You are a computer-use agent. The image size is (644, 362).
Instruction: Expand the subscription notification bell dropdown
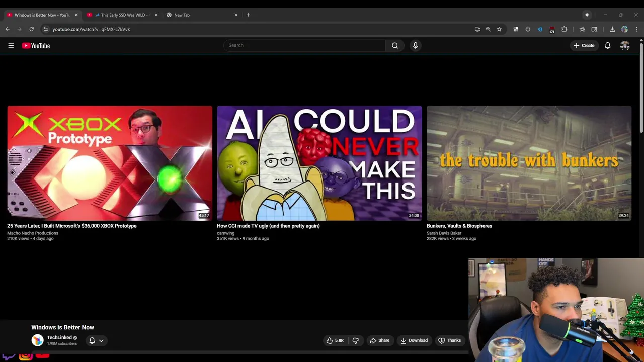96,340
